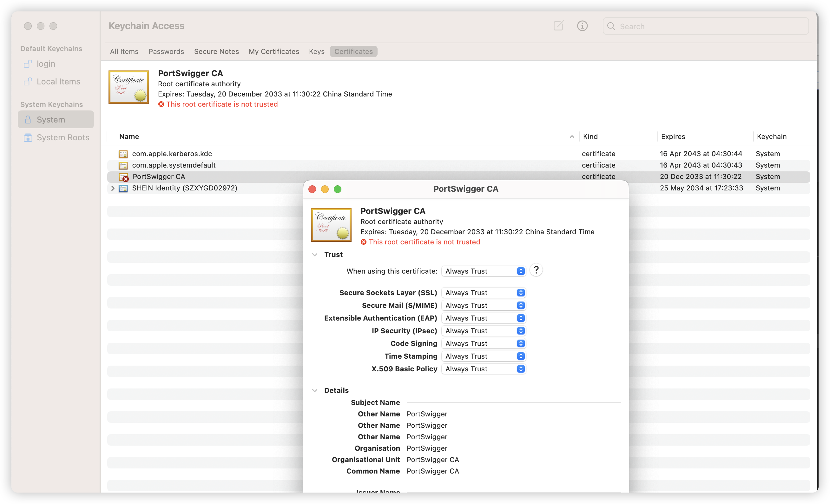Switch to the Passwords tab
The width and height of the screenshot is (830, 504).
(x=166, y=51)
